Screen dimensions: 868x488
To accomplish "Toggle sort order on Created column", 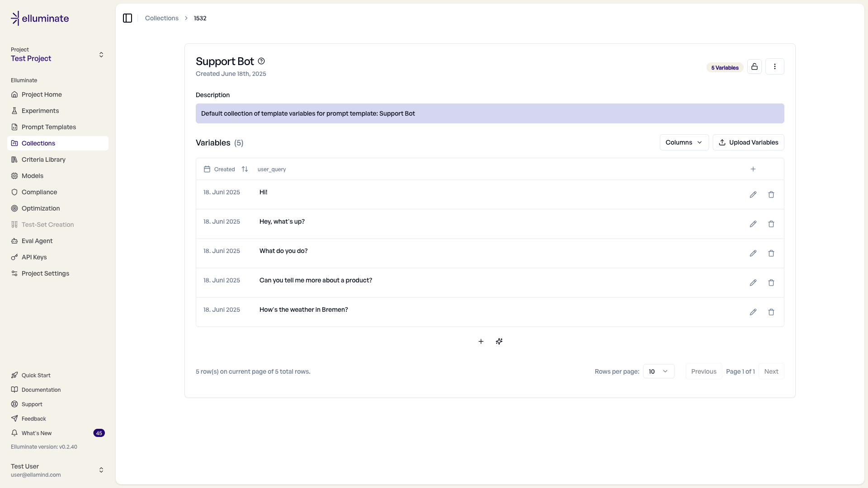I will pyautogui.click(x=245, y=169).
